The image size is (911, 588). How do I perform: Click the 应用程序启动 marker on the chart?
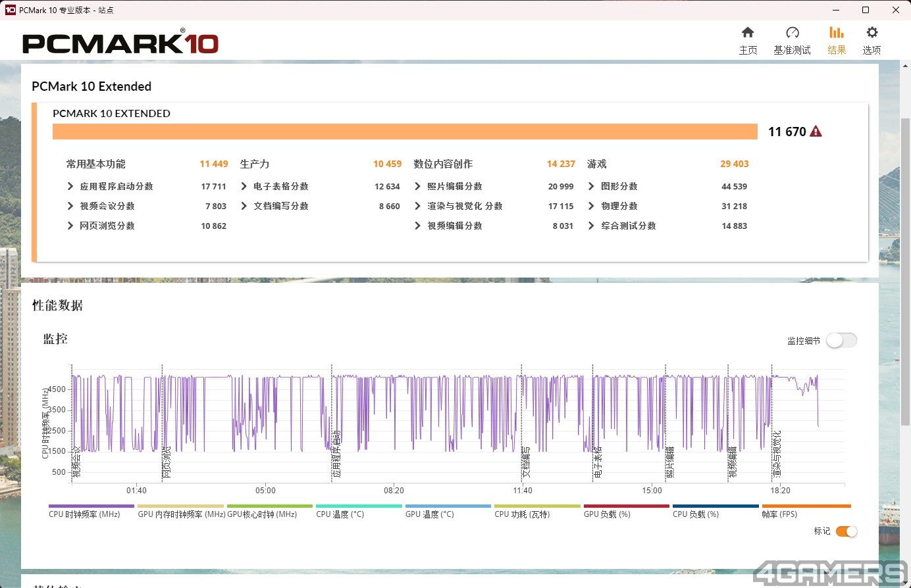(337, 454)
